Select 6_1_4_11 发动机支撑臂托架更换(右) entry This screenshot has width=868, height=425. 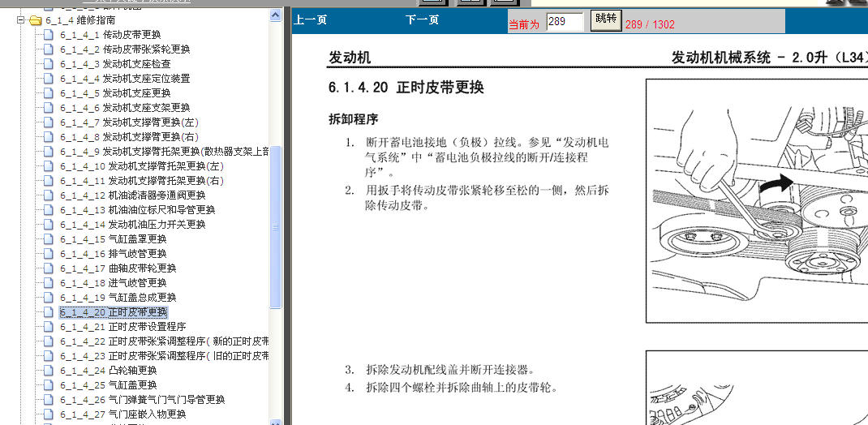pyautogui.click(x=142, y=180)
